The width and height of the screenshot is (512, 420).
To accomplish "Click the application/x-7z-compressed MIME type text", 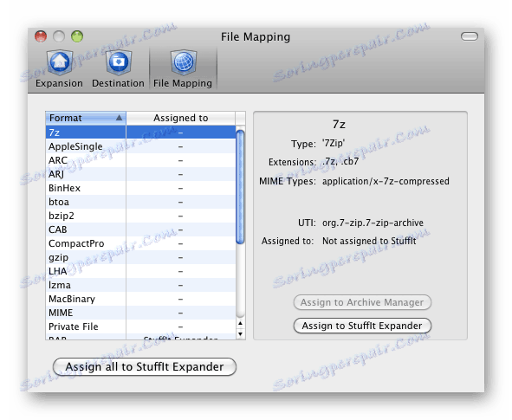I will coord(386,181).
